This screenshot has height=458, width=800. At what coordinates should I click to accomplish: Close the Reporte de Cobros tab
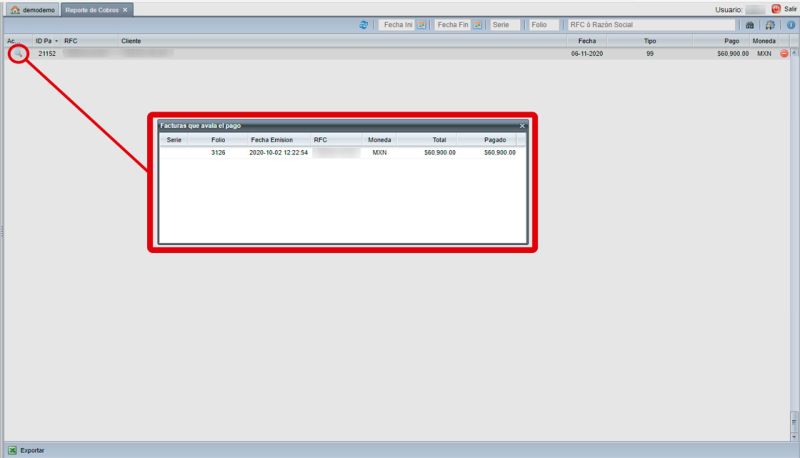125,8
